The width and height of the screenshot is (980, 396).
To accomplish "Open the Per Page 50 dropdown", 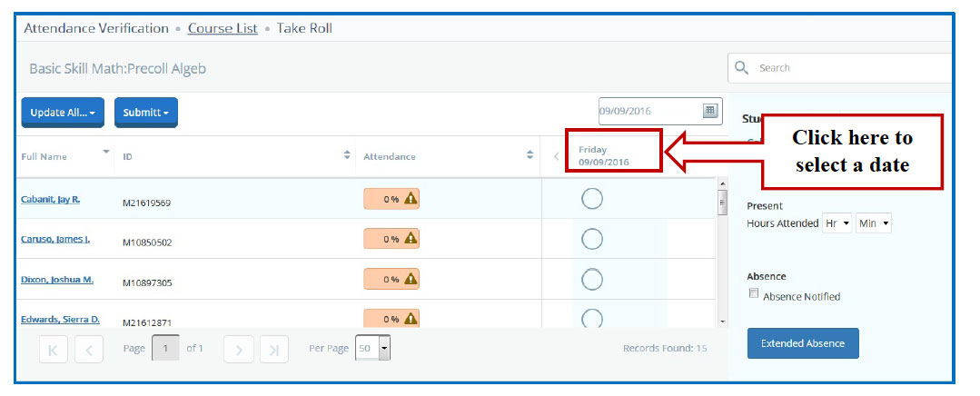I will click(x=383, y=349).
